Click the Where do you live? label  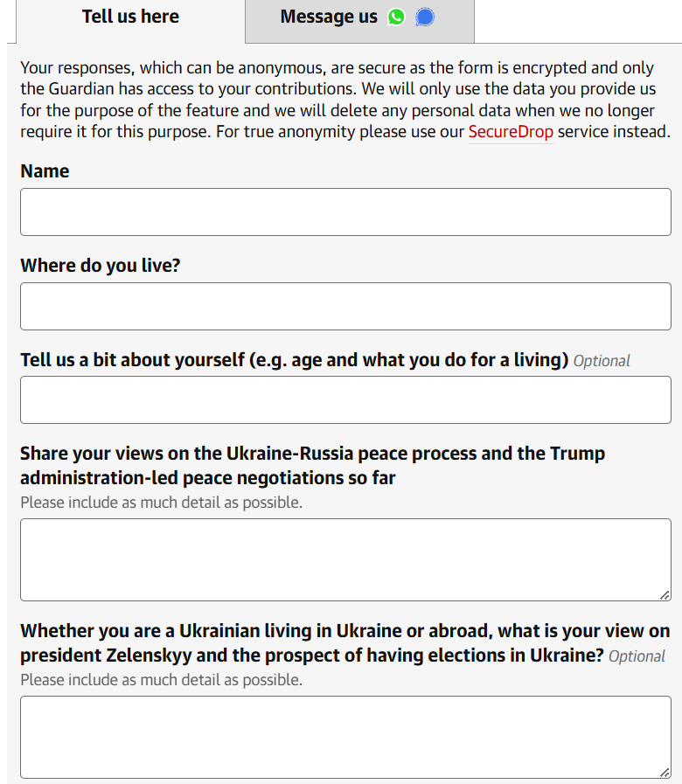point(100,266)
